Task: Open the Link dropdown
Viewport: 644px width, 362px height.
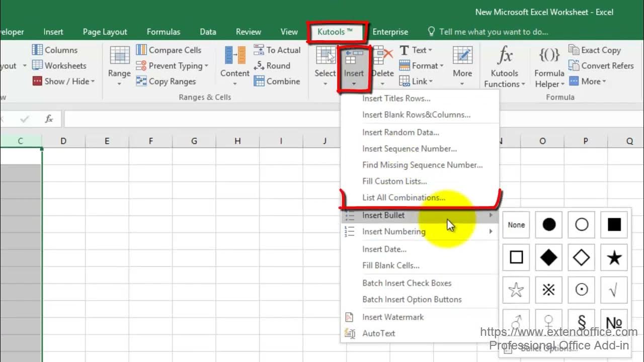Action: [x=416, y=81]
